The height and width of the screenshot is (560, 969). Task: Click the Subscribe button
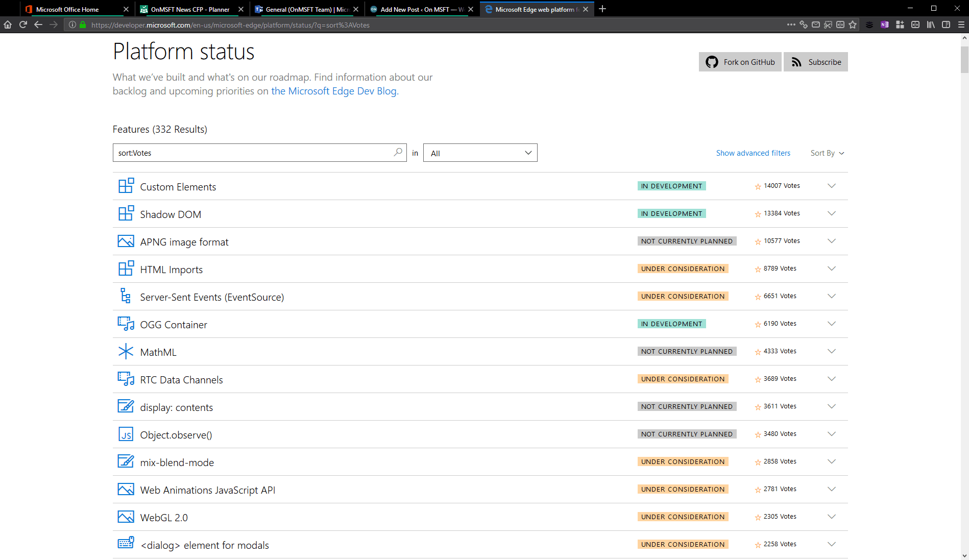click(816, 62)
